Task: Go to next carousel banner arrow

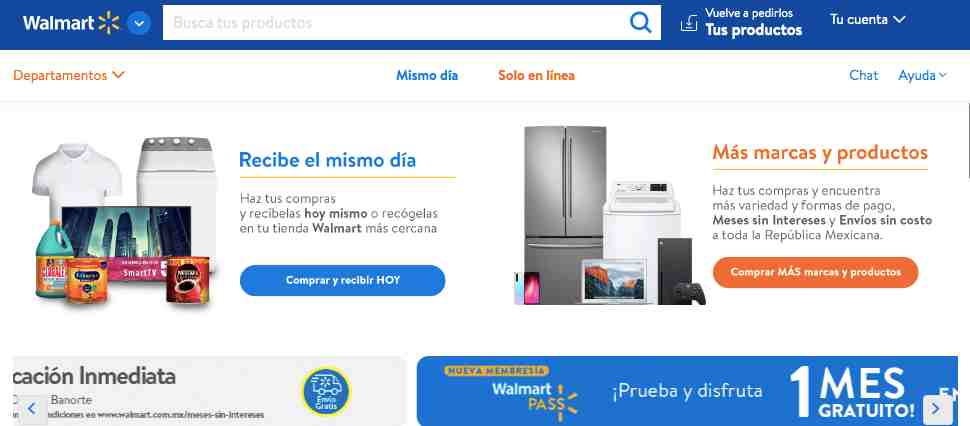Action: (937, 409)
